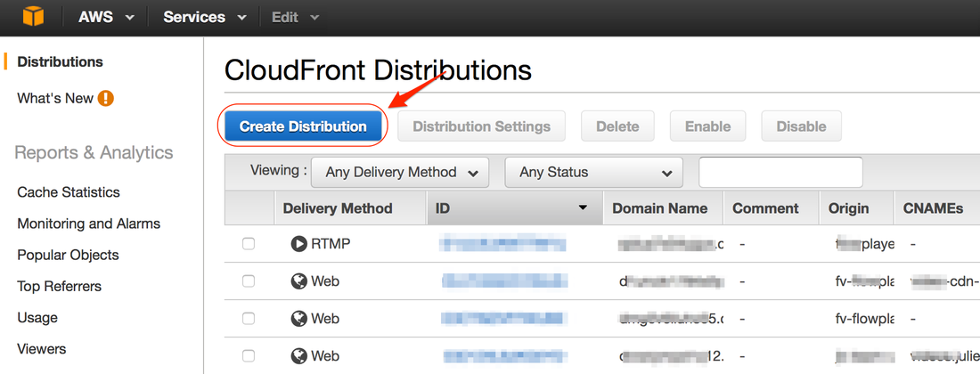Open Cache Statistics report
980x374 pixels.
pyautogui.click(x=69, y=192)
